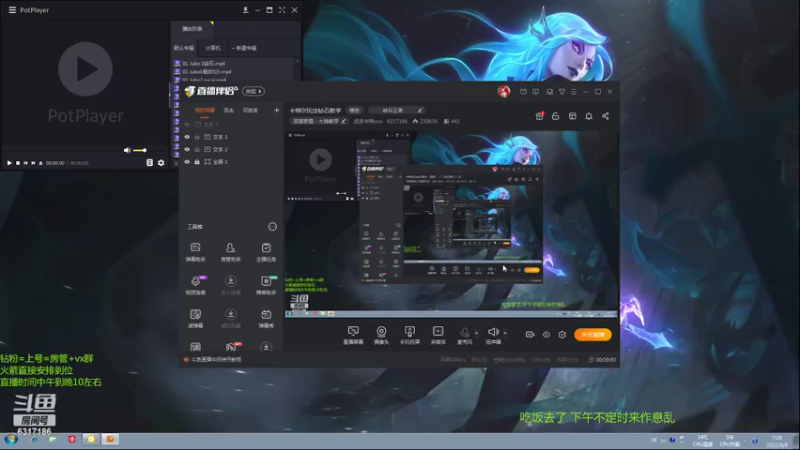
Task: Switch to the third scene tab
Action: (250, 110)
